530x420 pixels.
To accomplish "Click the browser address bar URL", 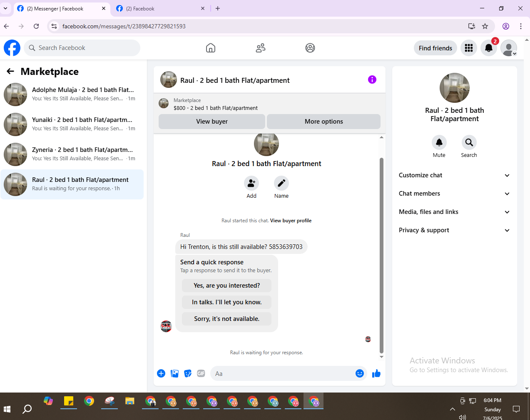I will [x=124, y=26].
